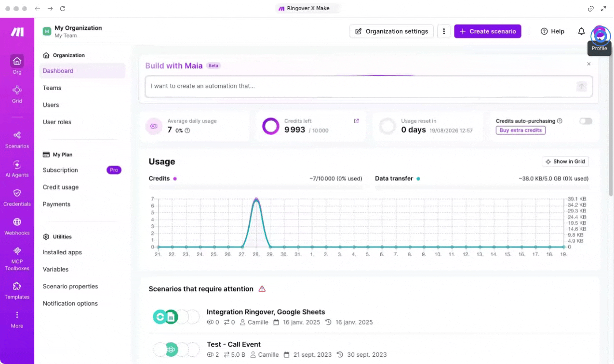Viewport: 614px width, 364px height.
Task: Click the Pro badge next to Subscription
Action: (x=114, y=170)
